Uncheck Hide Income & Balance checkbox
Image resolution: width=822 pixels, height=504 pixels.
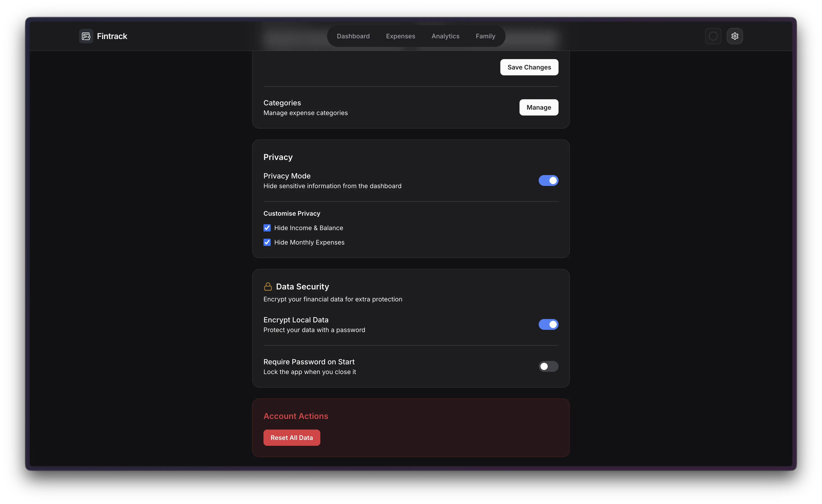click(267, 228)
